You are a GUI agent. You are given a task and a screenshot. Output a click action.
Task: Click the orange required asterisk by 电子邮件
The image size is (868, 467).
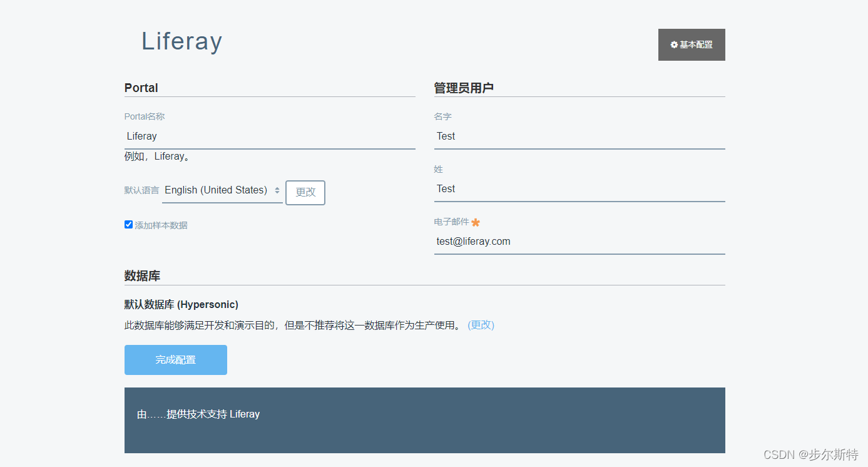pos(476,222)
